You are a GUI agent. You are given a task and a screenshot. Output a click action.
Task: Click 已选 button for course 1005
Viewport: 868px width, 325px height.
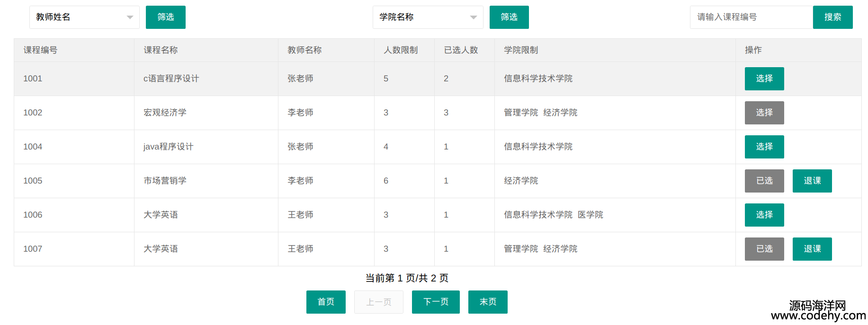tap(764, 181)
